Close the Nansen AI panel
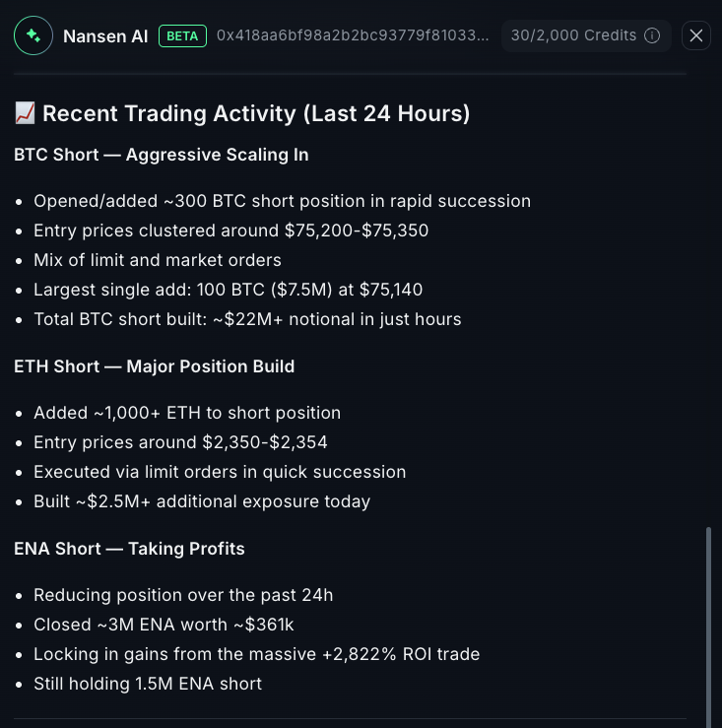This screenshot has height=728, width=722. tap(696, 35)
